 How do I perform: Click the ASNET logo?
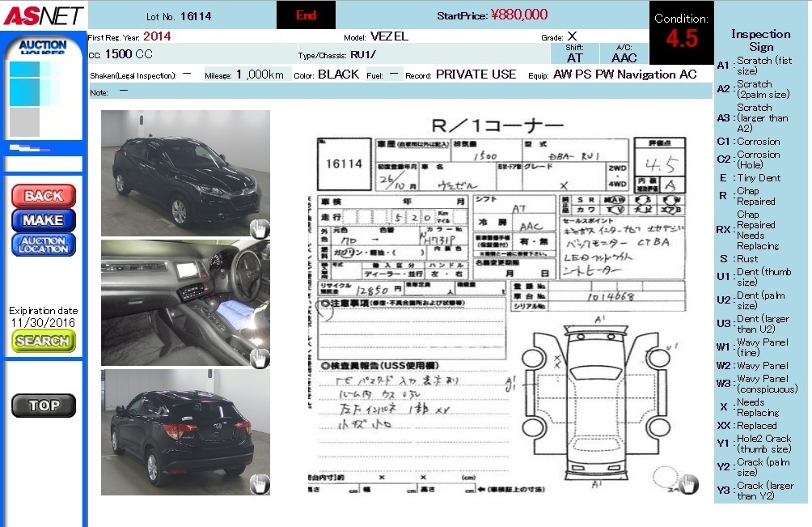pyautogui.click(x=42, y=15)
